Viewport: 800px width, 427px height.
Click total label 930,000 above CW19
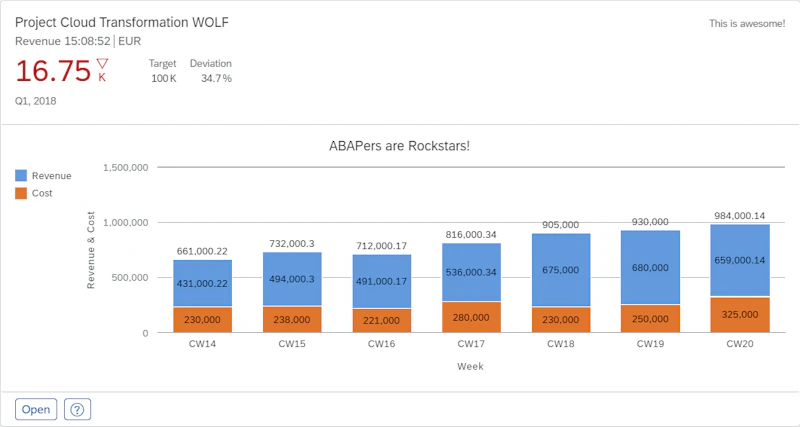tap(651, 222)
